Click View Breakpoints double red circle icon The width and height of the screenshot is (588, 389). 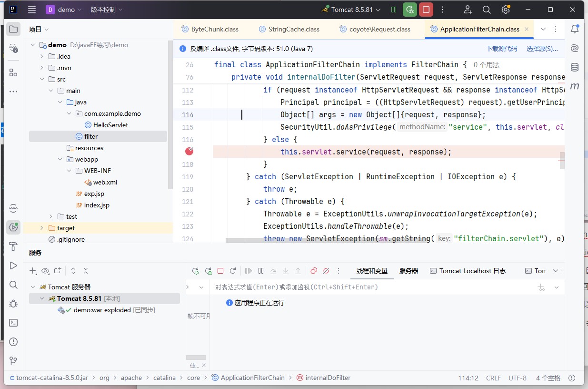click(x=314, y=271)
